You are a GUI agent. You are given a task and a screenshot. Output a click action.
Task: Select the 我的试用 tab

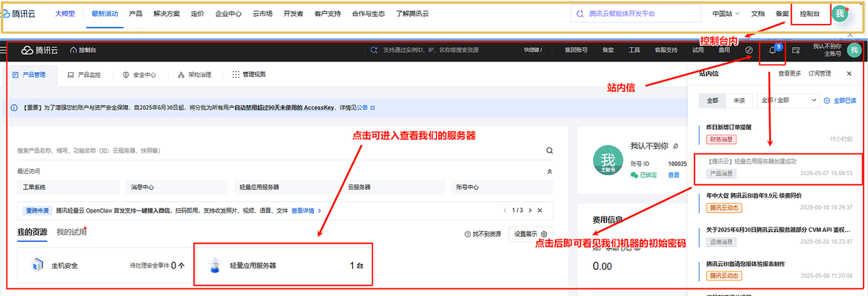click(x=71, y=232)
